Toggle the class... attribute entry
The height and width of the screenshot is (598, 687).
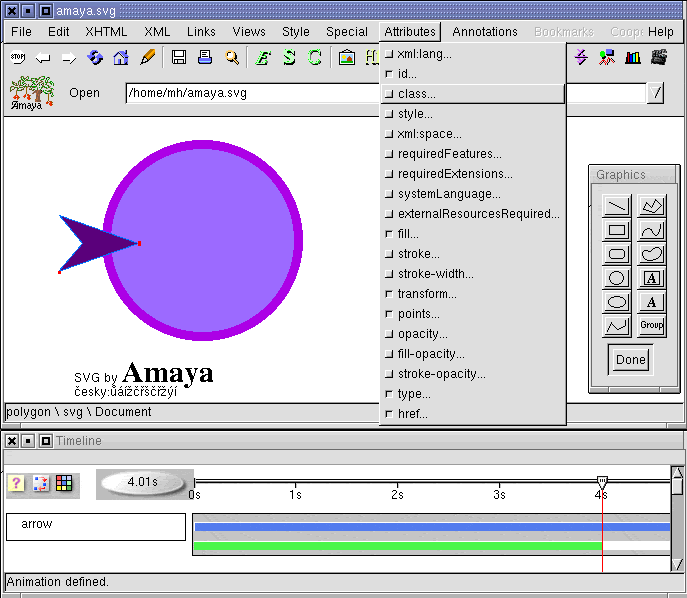473,94
